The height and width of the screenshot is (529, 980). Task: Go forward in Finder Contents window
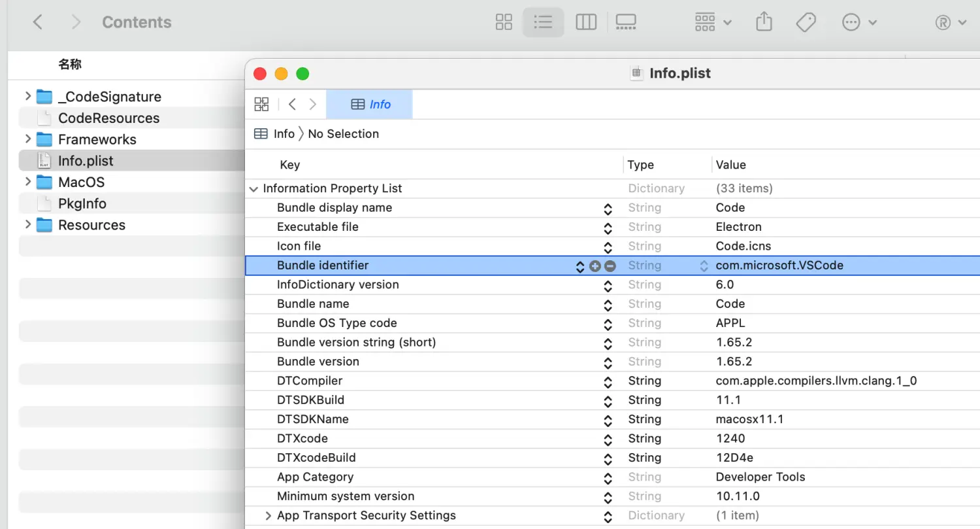[x=76, y=22]
